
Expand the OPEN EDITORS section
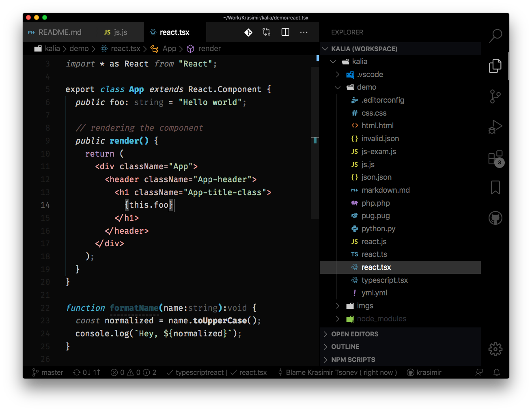click(400, 334)
